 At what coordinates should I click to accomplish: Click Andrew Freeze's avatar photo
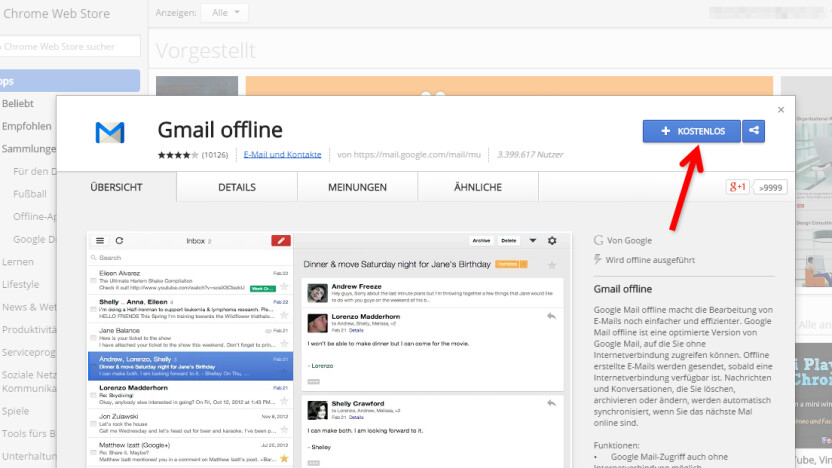coord(317,293)
